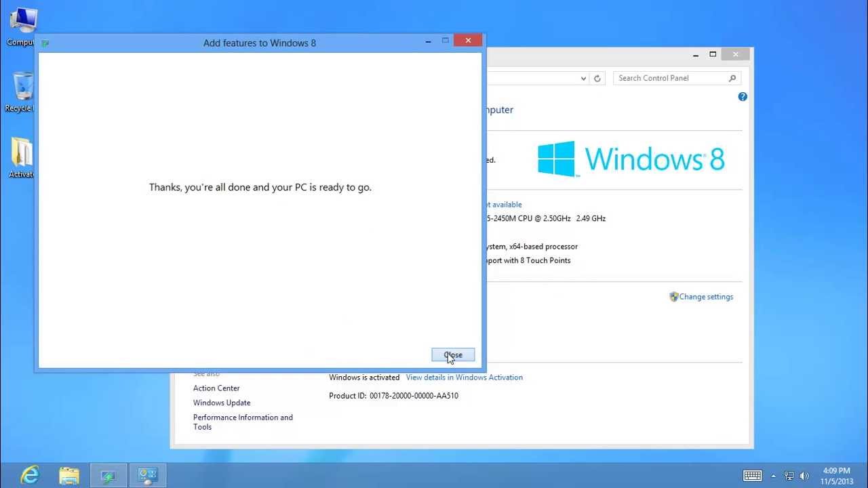Open Control Panel help question mark icon
This screenshot has width=868, height=488.
click(x=743, y=97)
